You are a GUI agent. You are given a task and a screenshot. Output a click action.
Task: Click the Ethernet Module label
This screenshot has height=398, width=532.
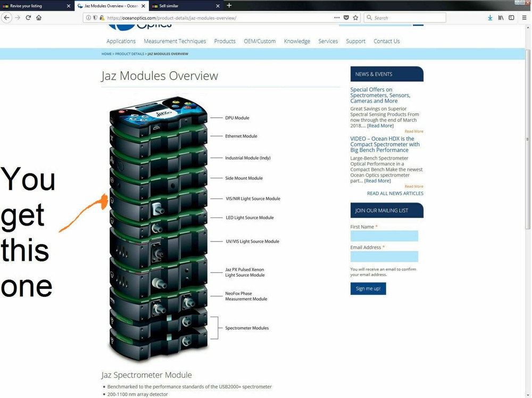pos(241,136)
